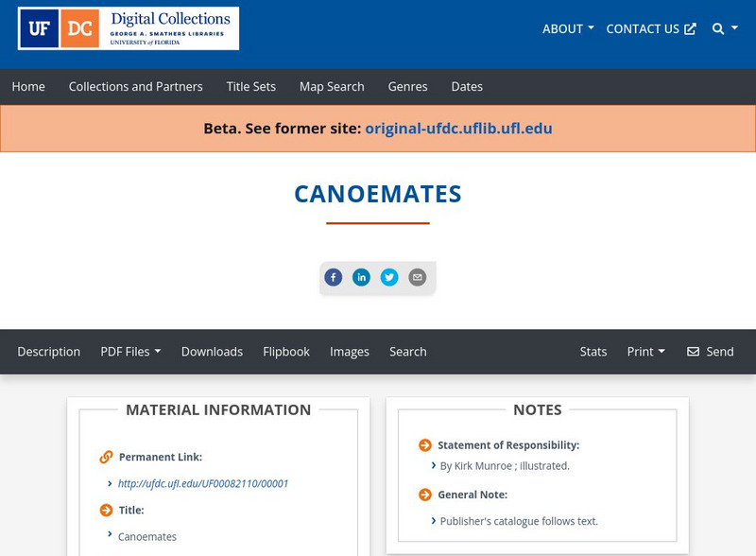Click the CANOEMATES page heading
This screenshot has width=756, height=556.
coord(378,194)
